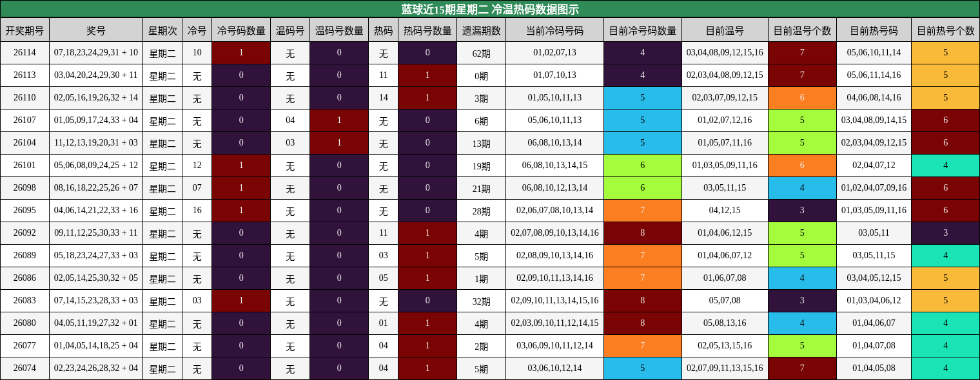Viewport: 980px width, 380px height.
Task: Select the 热码号数量 column header
Action: tap(427, 30)
